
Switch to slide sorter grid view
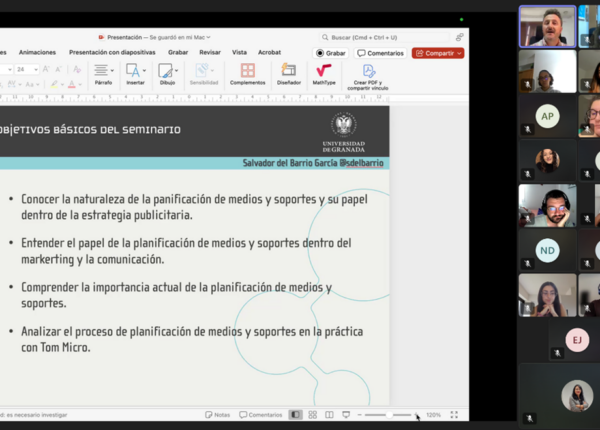pyautogui.click(x=313, y=414)
